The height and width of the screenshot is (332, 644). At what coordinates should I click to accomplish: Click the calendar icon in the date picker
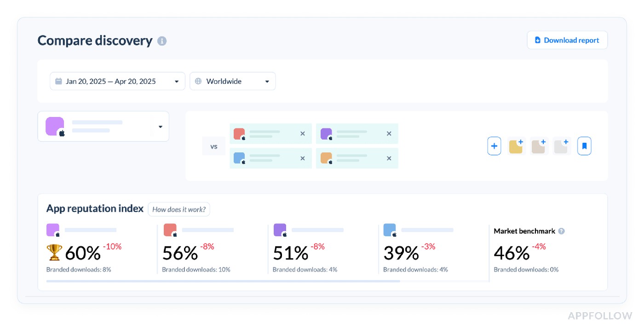[x=58, y=81]
